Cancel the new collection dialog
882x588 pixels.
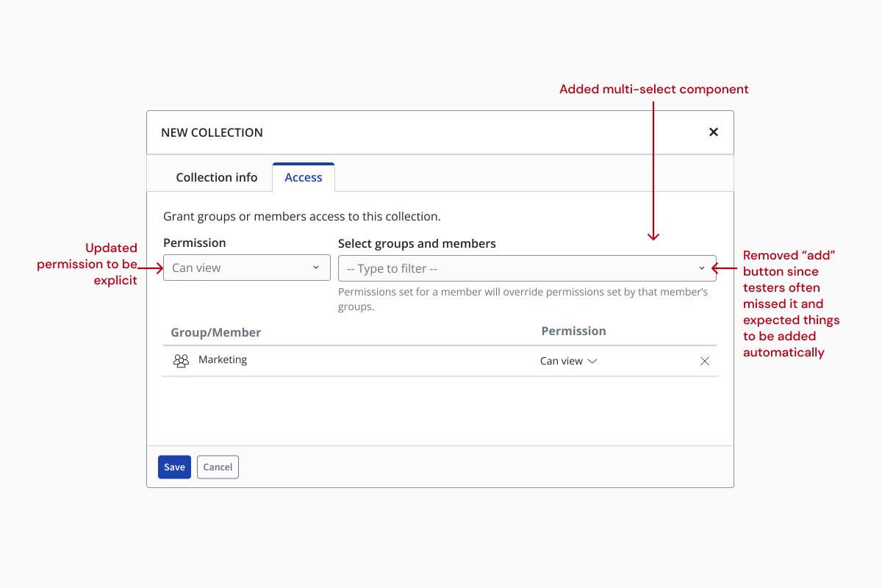tap(218, 467)
